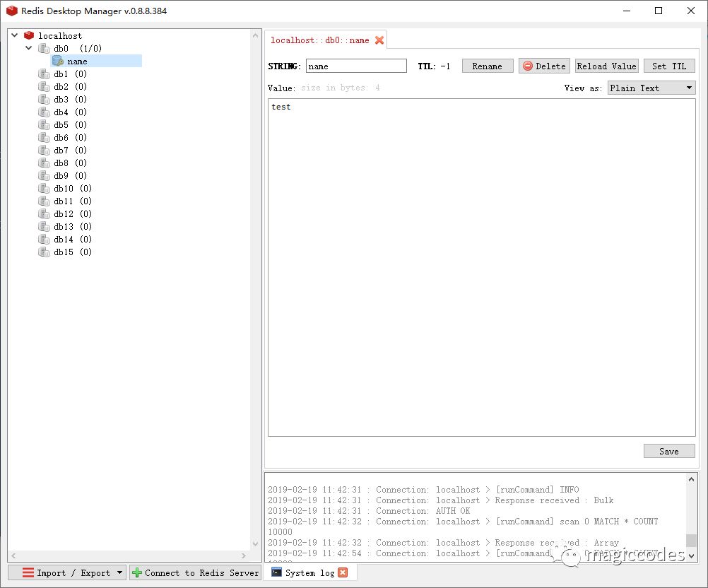
Task: Click the system log scrollbar up arrow
Action: tap(691, 480)
